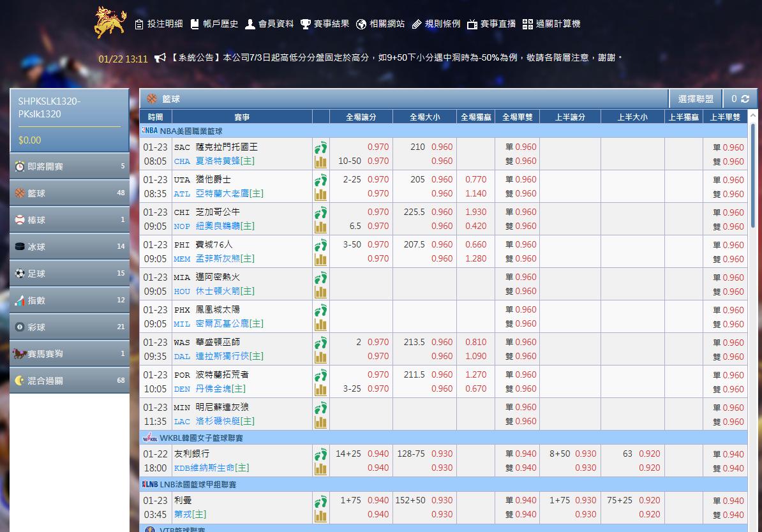The image size is (762, 532).
Task: Select 籃球 basketball in sidebar
Action: pos(70,193)
